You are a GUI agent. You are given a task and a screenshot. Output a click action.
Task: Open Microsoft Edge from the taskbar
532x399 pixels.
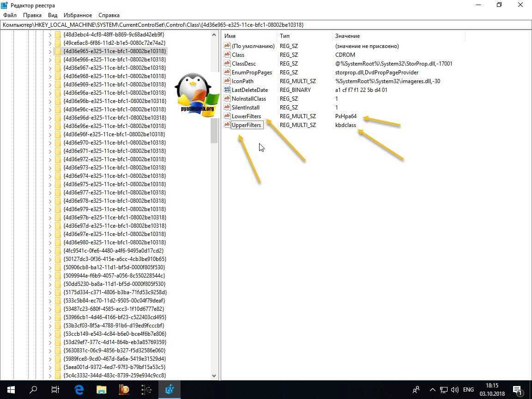(x=79, y=389)
